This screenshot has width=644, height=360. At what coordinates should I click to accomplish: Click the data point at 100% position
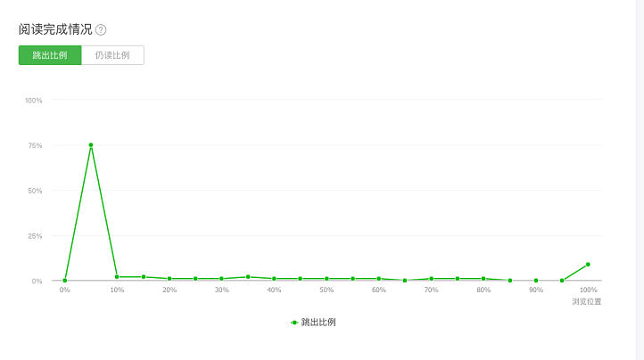pyautogui.click(x=588, y=265)
